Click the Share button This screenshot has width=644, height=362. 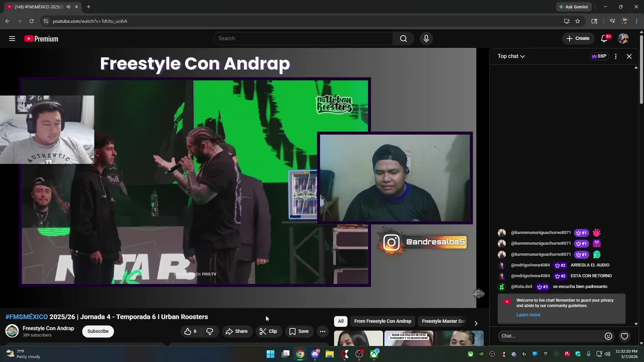(x=236, y=331)
